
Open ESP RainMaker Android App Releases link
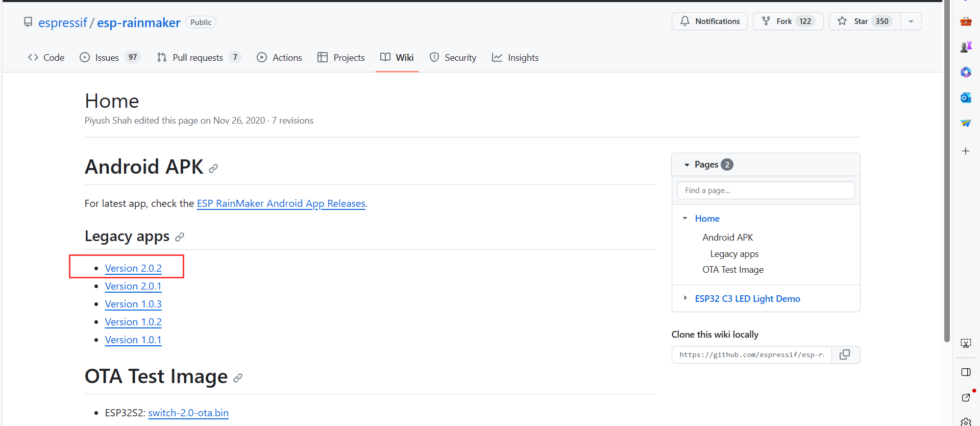(281, 203)
